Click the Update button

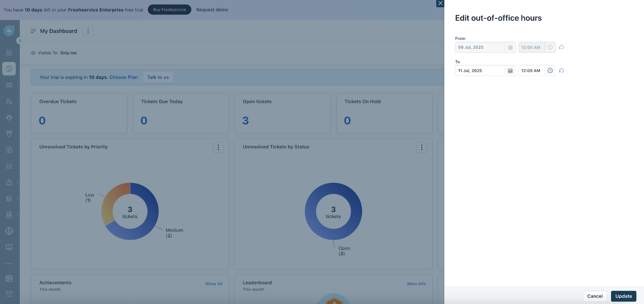(x=623, y=296)
